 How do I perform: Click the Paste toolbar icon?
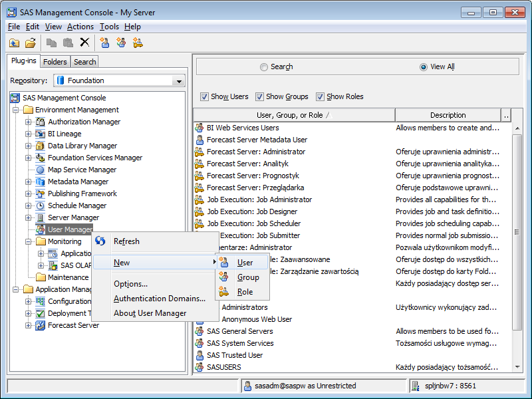68,43
